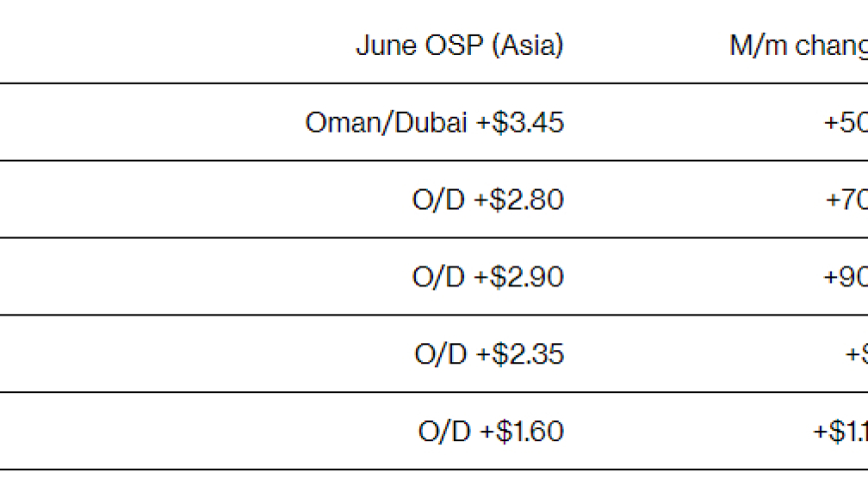868x491 pixels.
Task: Select the change value in the +$2.35 row
Action: [856, 353]
